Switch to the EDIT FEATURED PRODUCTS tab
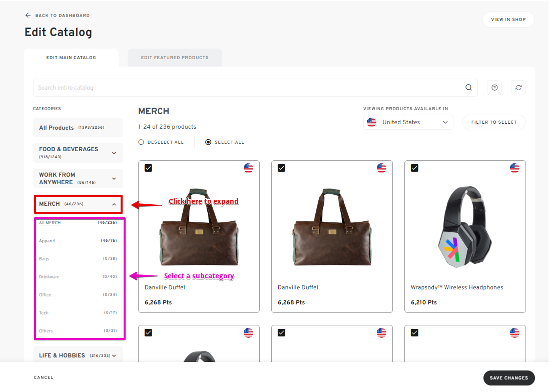The height and width of the screenshot is (392, 549). coord(175,57)
